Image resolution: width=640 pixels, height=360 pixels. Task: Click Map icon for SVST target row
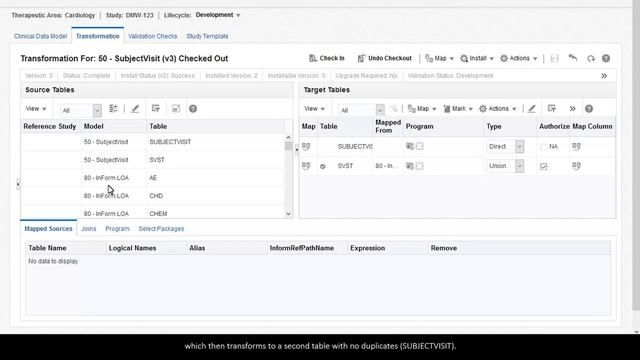tap(306, 166)
